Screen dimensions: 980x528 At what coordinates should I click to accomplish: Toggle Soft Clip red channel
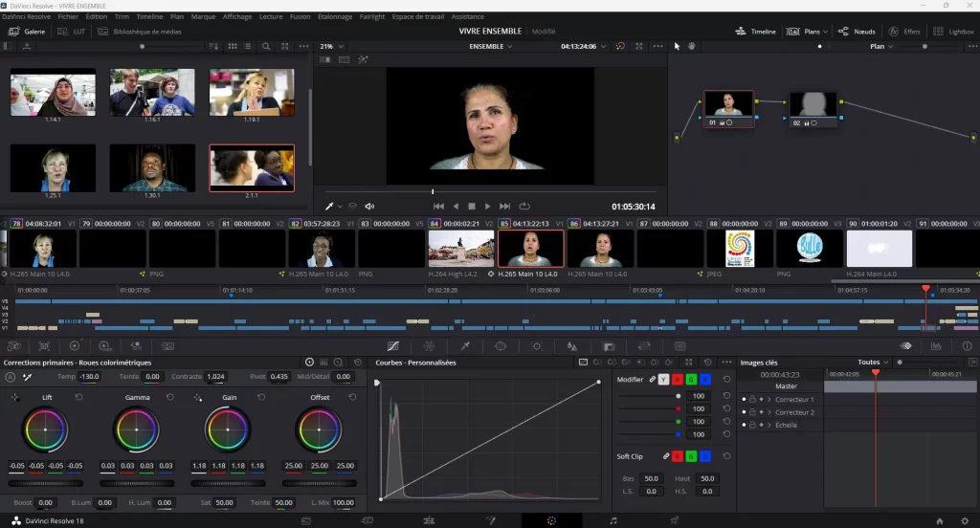[x=678, y=457]
